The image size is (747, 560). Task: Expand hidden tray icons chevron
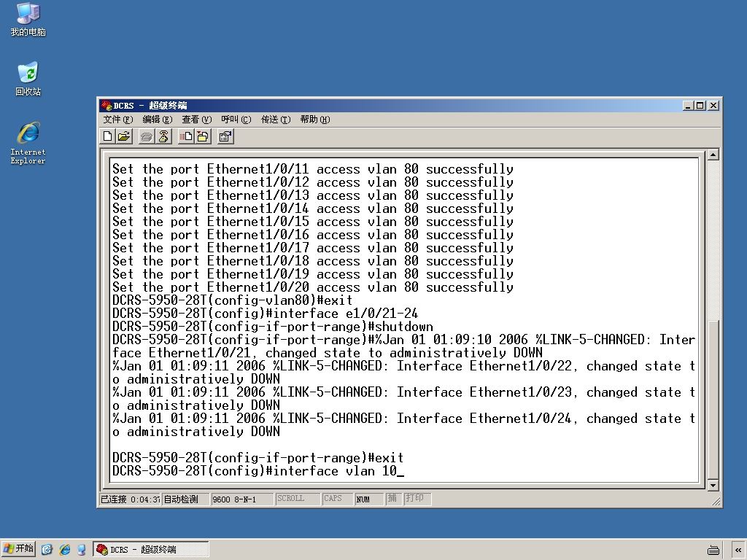[x=738, y=550]
